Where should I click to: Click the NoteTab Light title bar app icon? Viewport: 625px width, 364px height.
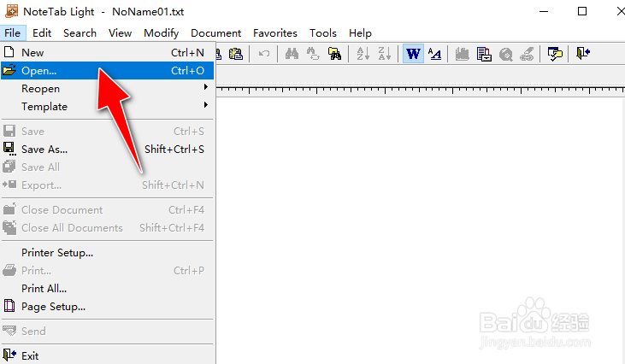pos(12,11)
